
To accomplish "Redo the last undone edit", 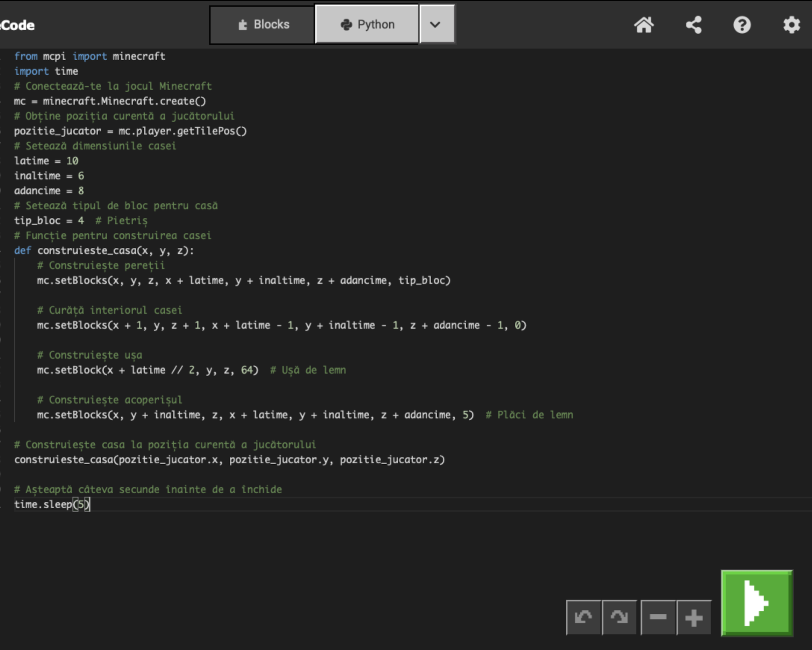I will (x=619, y=617).
